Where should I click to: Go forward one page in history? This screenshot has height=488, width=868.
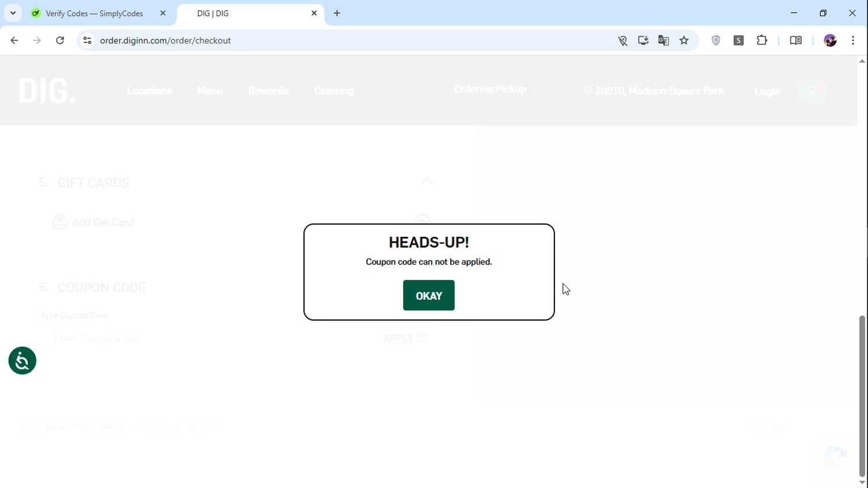click(37, 41)
